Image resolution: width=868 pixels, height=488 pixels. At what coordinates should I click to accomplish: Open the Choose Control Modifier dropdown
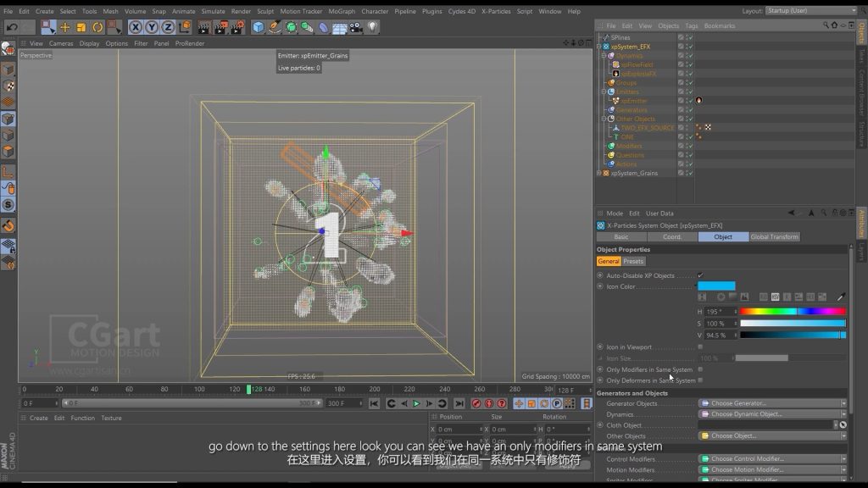coord(772,458)
